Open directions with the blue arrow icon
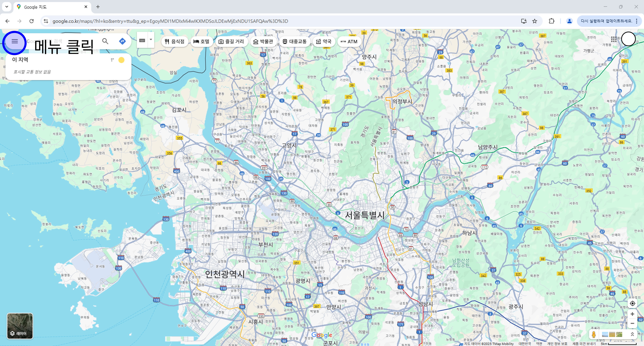Image resolution: width=644 pixels, height=346 pixels. click(x=122, y=41)
